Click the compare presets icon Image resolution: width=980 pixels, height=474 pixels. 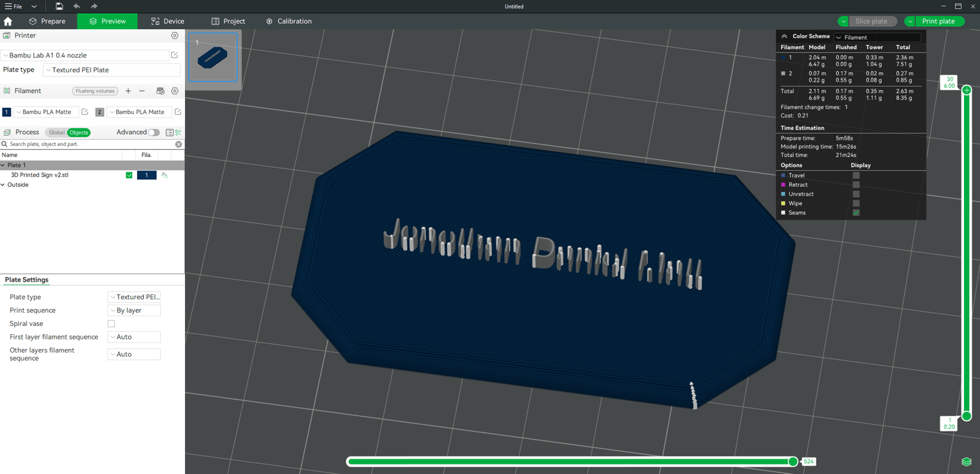[178, 133]
